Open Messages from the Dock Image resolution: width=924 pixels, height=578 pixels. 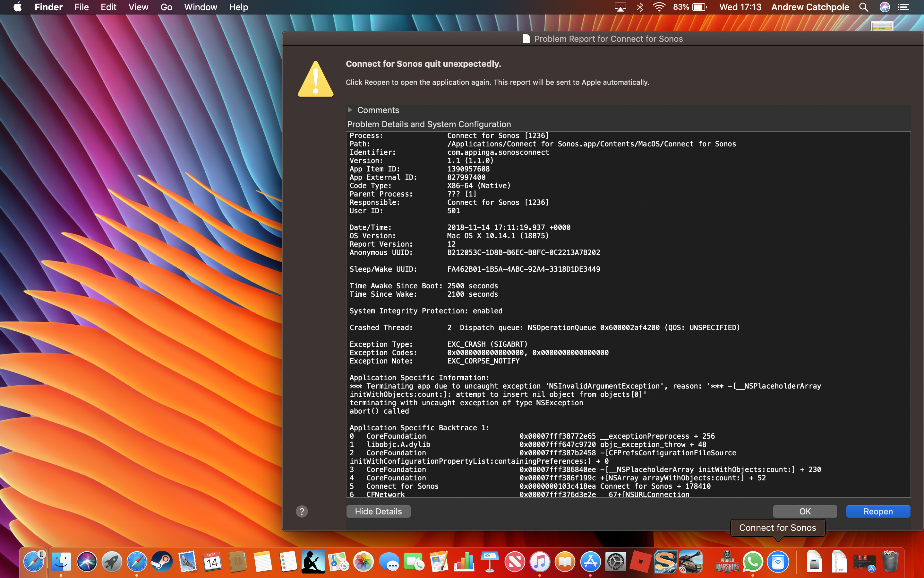pos(389,562)
